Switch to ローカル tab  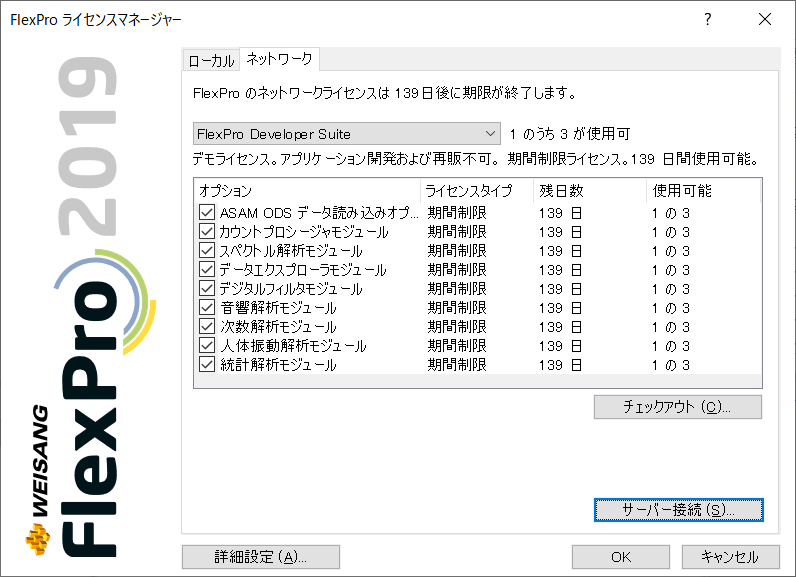tap(211, 61)
